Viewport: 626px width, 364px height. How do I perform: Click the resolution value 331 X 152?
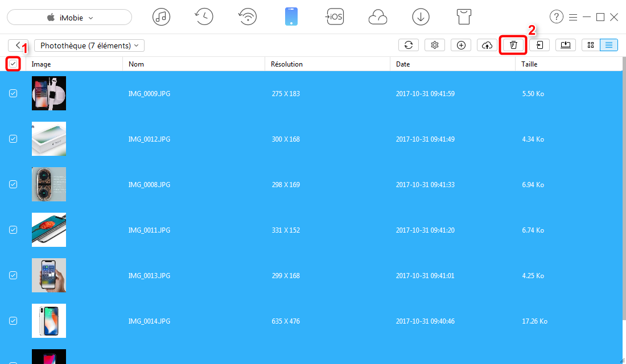click(x=286, y=230)
